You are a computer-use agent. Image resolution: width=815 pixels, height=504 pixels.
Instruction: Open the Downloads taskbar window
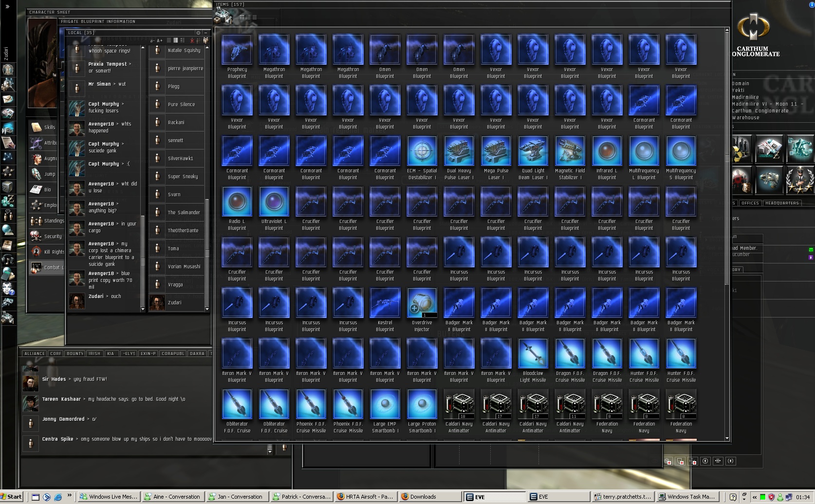[x=430, y=497]
